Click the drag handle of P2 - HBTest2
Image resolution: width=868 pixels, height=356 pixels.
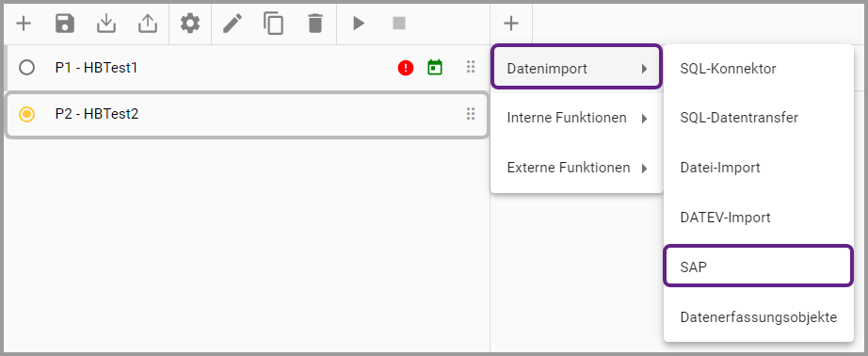point(471,114)
